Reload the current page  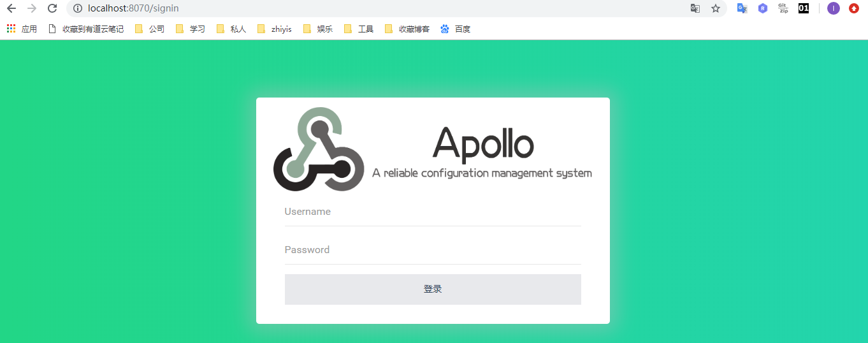pyautogui.click(x=53, y=8)
